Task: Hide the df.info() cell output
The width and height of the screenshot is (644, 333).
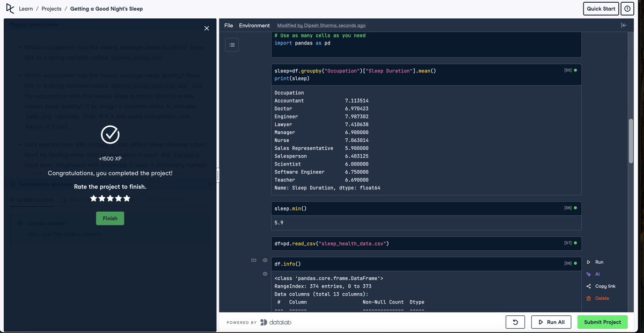Action: tap(265, 274)
